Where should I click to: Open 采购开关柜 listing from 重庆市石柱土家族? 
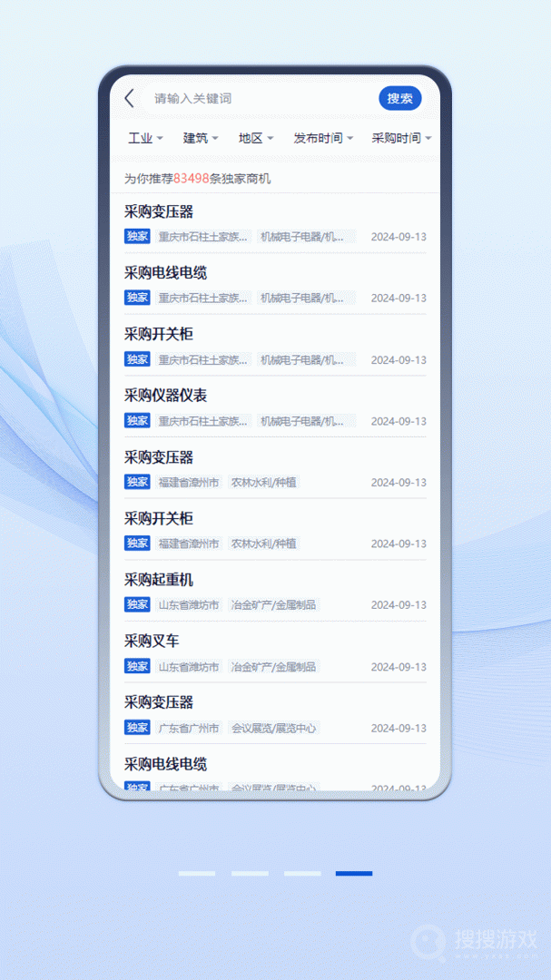coord(275,346)
